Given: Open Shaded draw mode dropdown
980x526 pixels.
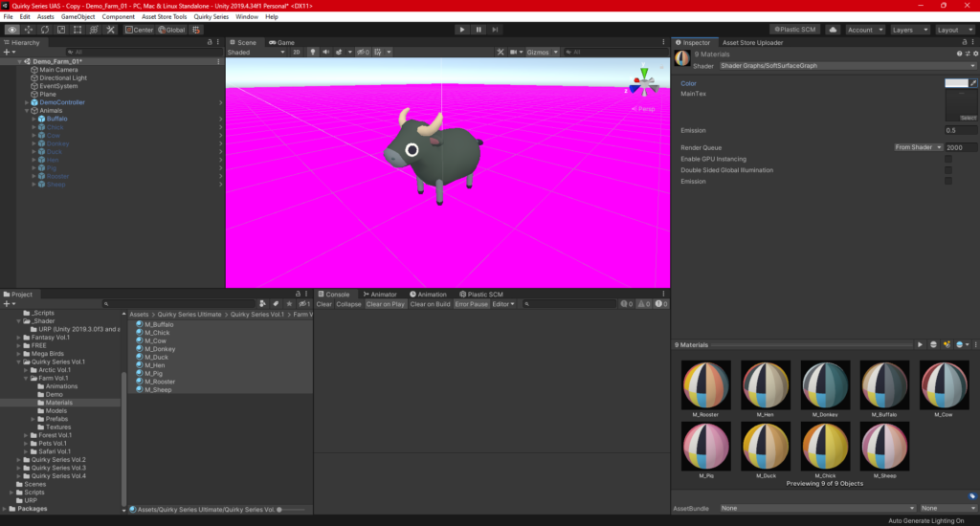Looking at the screenshot, I should (256, 52).
